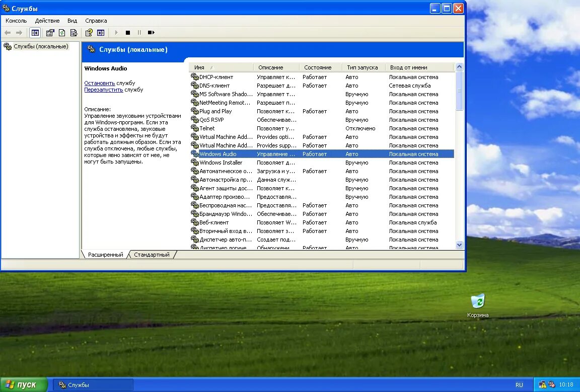
Task: Toggle the console tree show/hide button
Action: tap(35, 33)
